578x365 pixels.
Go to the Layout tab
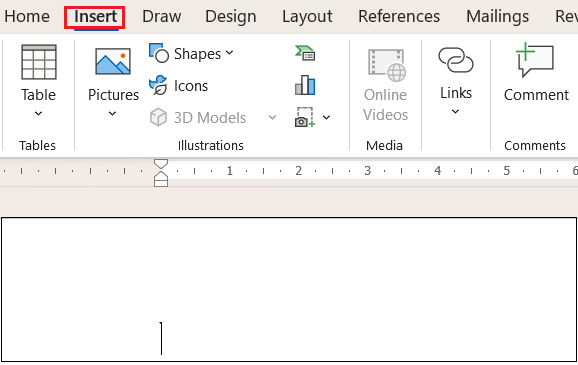(x=307, y=17)
